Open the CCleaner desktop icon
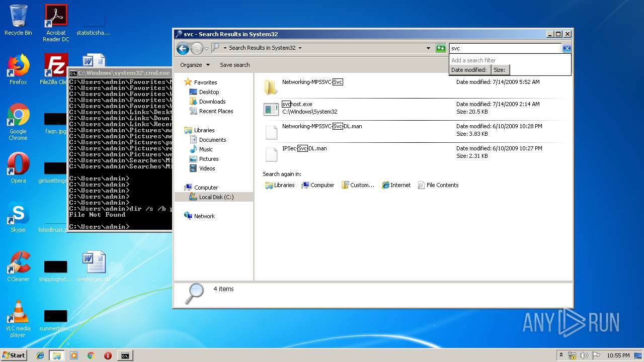This screenshot has width=644, height=362. (x=18, y=266)
